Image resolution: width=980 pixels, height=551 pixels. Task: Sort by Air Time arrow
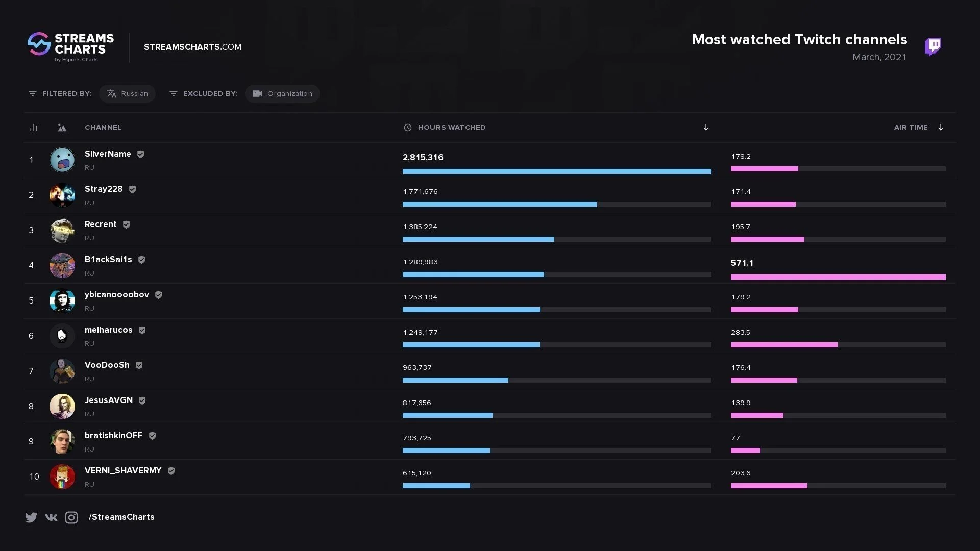coord(941,128)
